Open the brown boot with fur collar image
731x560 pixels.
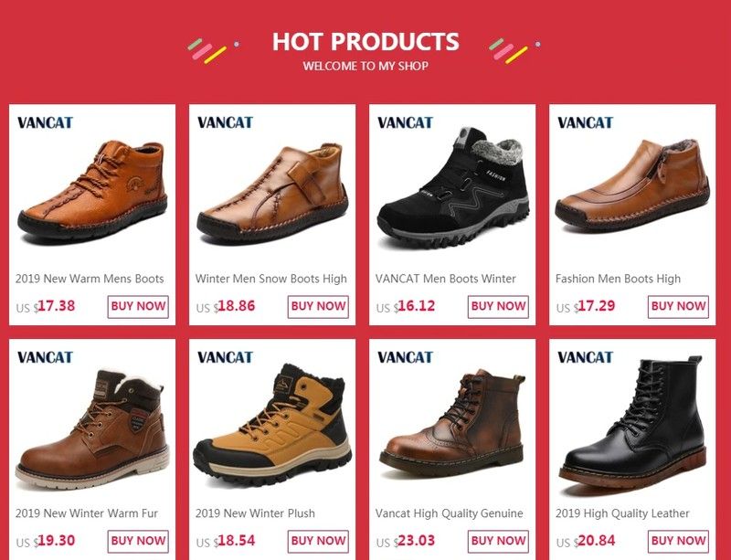coord(92,429)
